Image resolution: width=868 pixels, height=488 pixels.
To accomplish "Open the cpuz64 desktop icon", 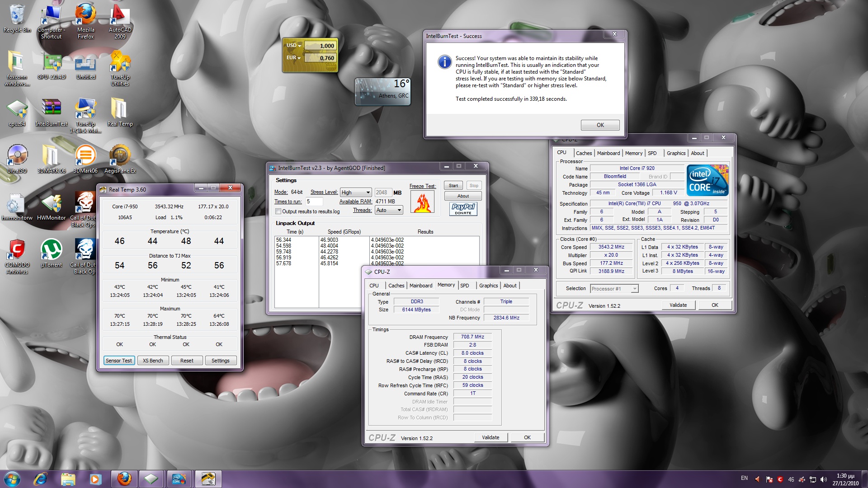I will tap(17, 113).
